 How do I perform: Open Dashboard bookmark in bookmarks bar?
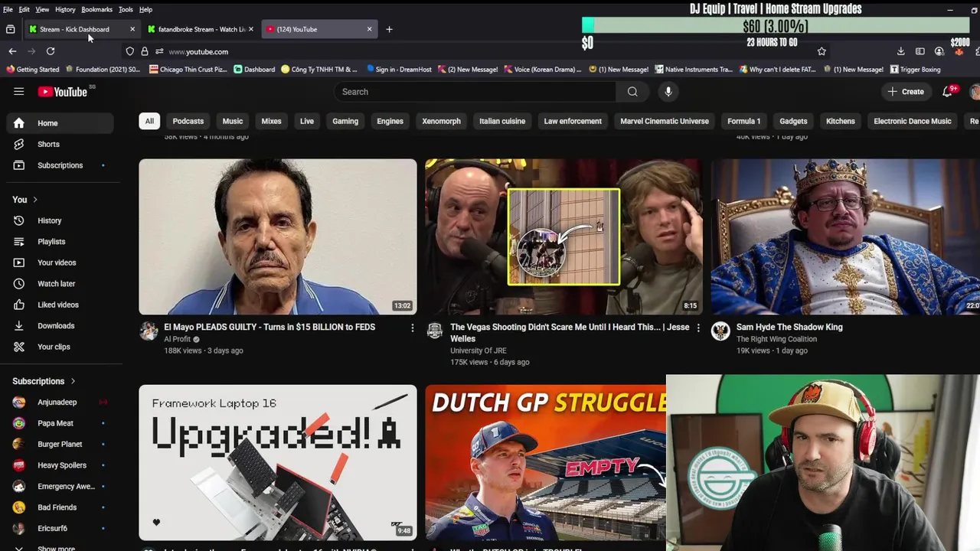coord(254,70)
